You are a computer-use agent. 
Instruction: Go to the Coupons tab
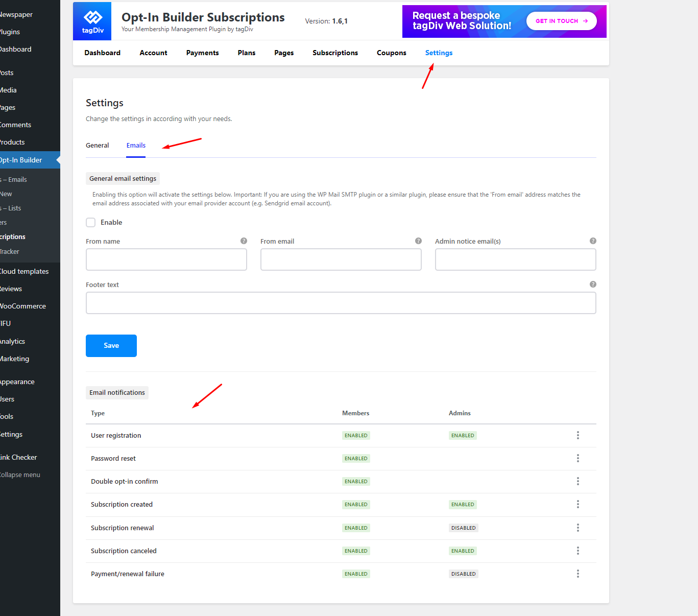pos(392,53)
